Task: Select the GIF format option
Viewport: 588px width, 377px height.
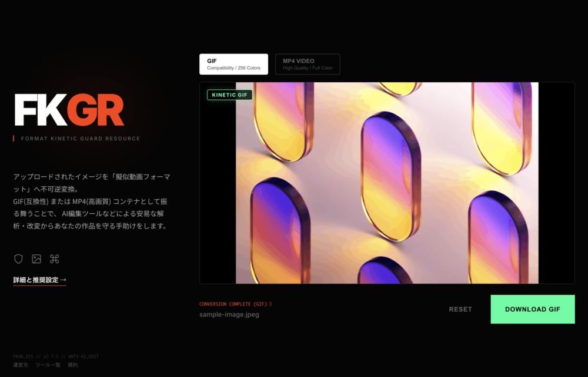Action: click(x=233, y=64)
